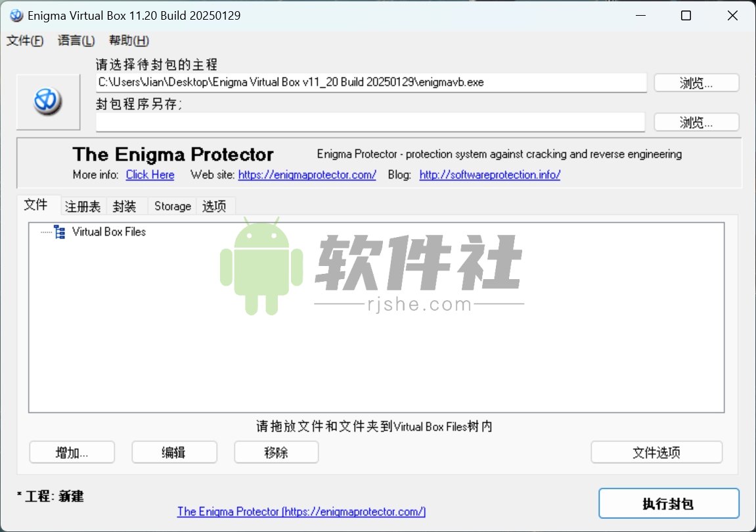Viewport: 756px width, 532px height.
Task: Switch to the 注册表 tab
Action: [x=83, y=206]
